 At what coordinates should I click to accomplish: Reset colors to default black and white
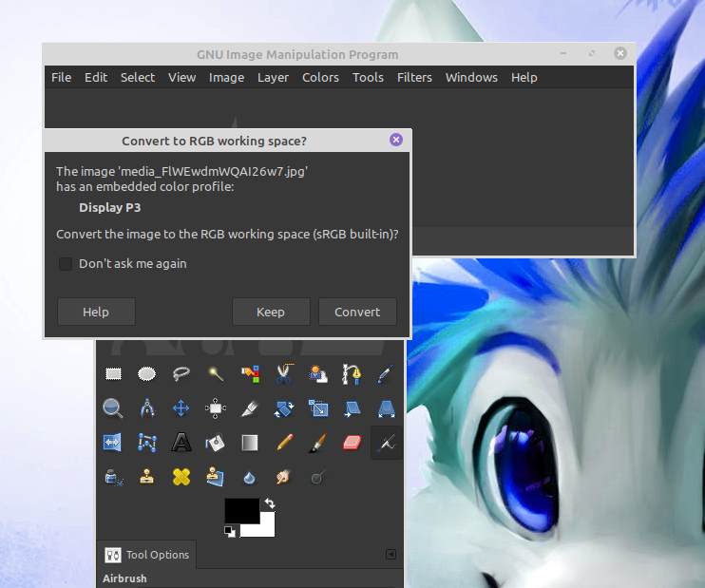point(230,531)
